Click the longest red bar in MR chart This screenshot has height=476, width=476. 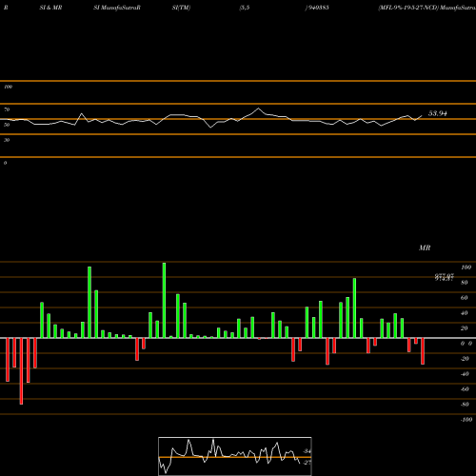pyautogui.click(x=21, y=371)
